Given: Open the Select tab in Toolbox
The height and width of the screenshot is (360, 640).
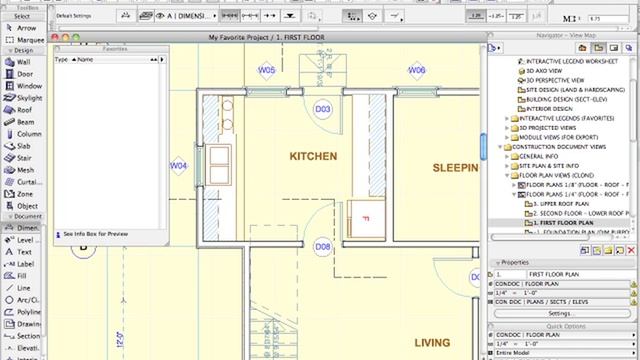Looking at the screenshot, I should (23, 16).
